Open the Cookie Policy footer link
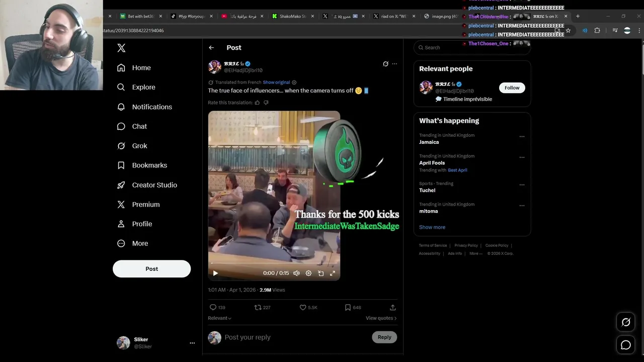 coord(497,245)
